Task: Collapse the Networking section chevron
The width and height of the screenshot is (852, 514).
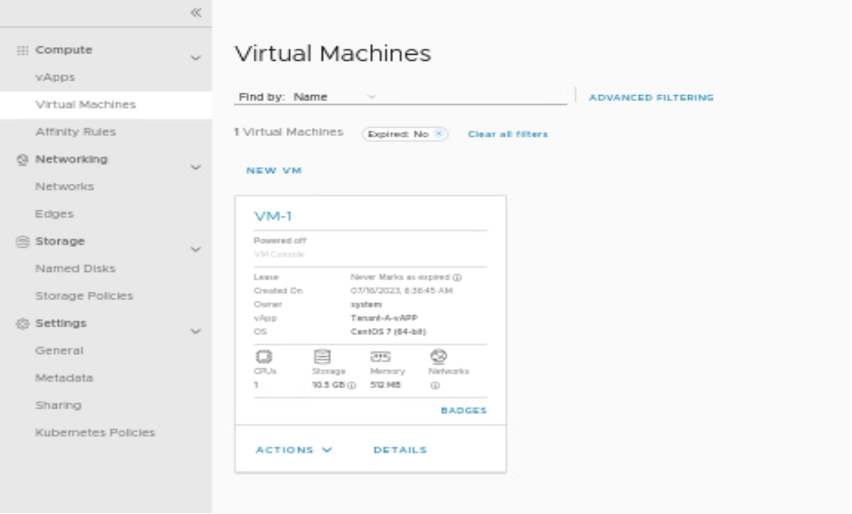Action: (196, 167)
